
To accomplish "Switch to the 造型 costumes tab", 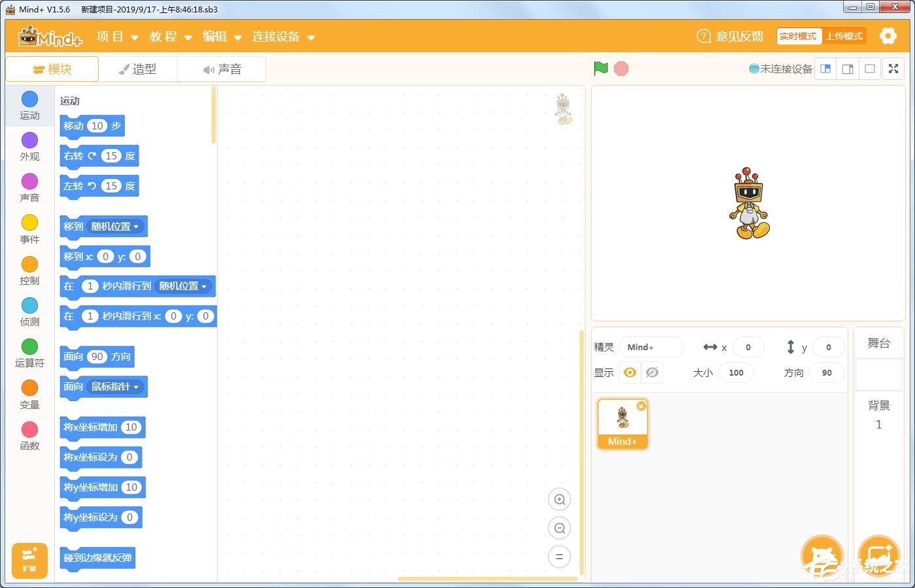I will click(138, 69).
